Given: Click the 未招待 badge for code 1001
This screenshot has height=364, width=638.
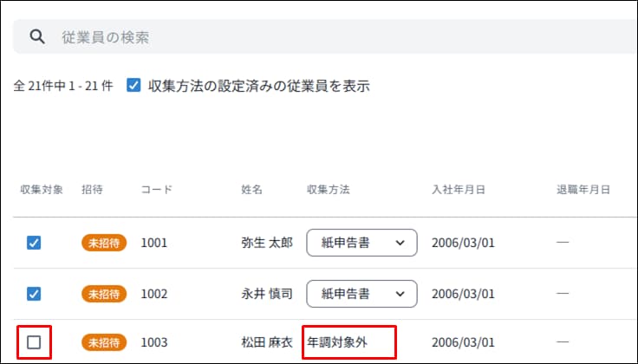Looking at the screenshot, I should [104, 243].
